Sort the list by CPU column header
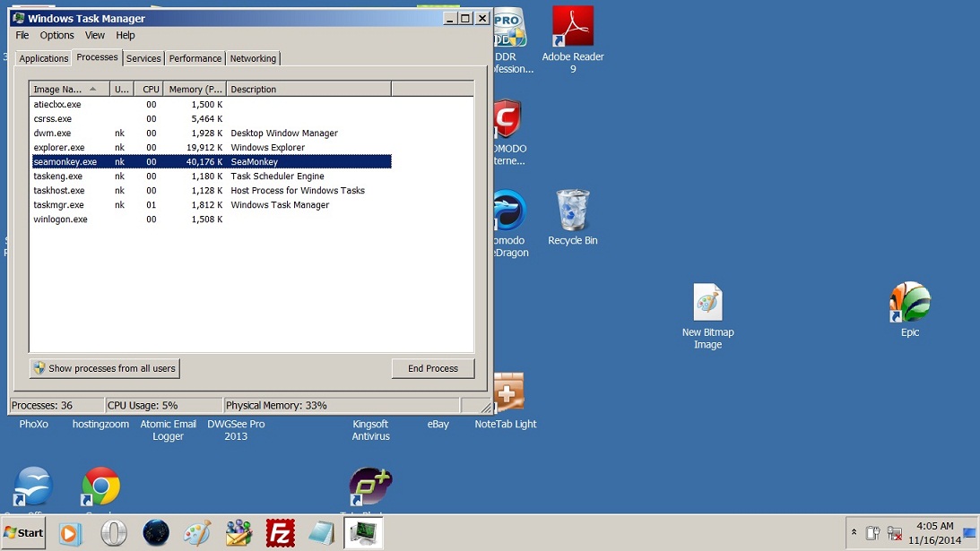 [x=150, y=90]
